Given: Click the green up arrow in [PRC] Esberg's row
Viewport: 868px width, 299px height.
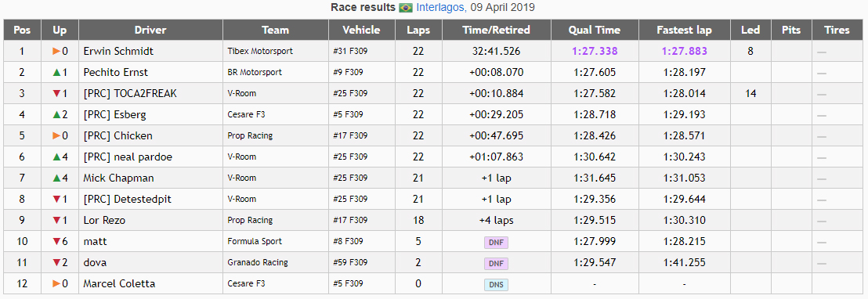Looking at the screenshot, I should tap(56, 114).
